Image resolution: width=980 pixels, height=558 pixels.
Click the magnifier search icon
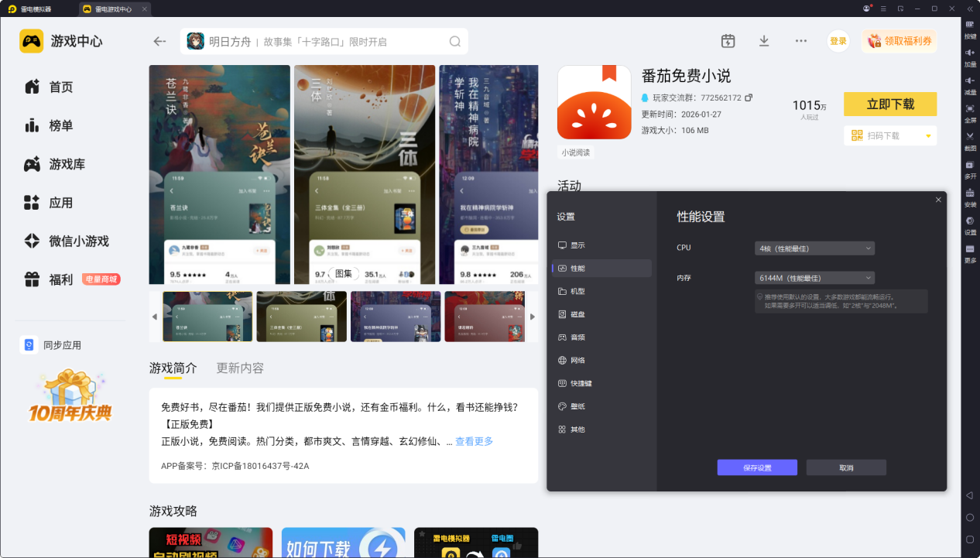pos(455,42)
